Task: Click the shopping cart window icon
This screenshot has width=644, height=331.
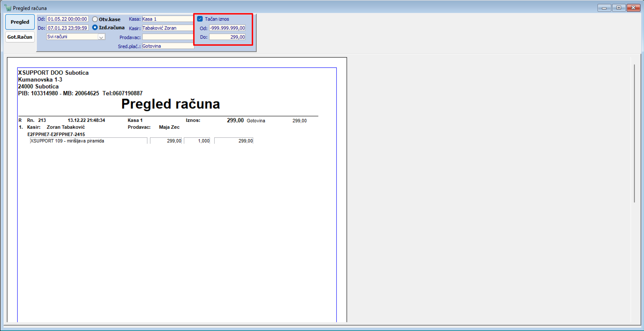Action: pyautogui.click(x=8, y=8)
